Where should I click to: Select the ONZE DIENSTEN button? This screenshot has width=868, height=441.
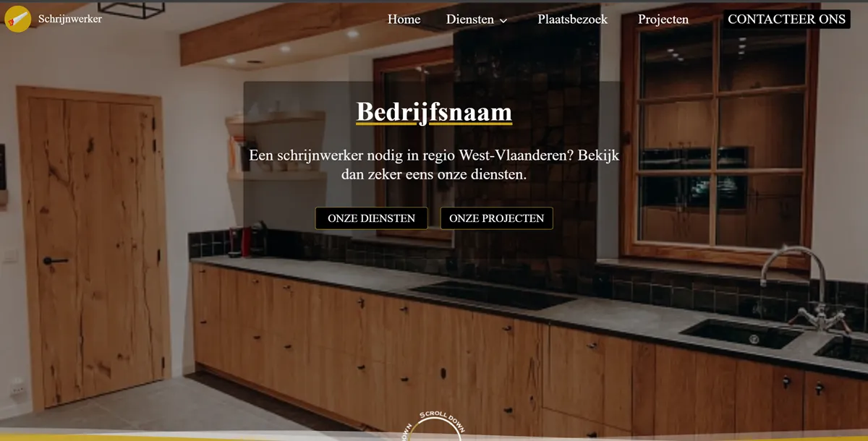[371, 218]
